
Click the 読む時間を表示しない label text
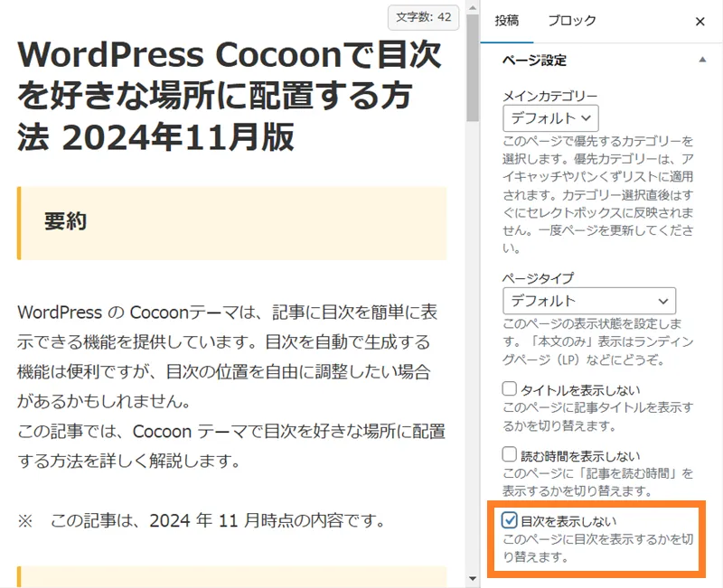pos(580,456)
